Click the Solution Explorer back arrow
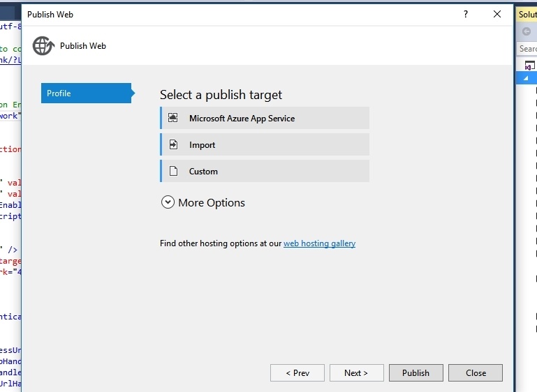 [x=527, y=32]
